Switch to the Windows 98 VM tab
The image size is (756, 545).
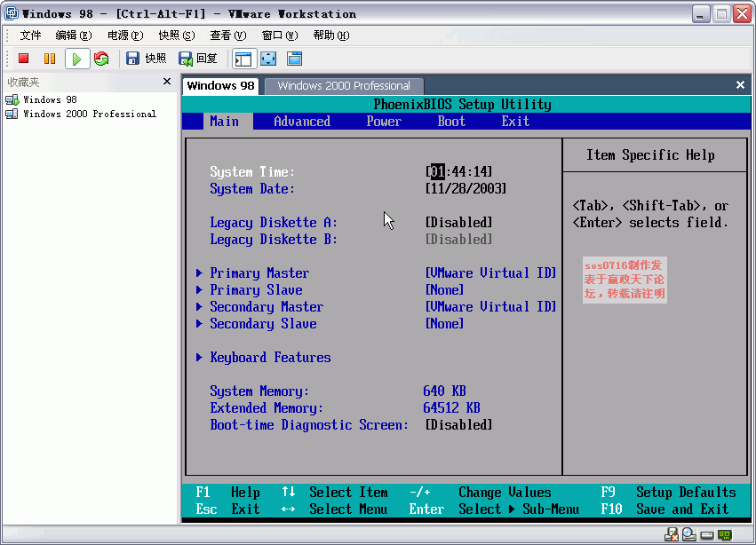point(221,86)
